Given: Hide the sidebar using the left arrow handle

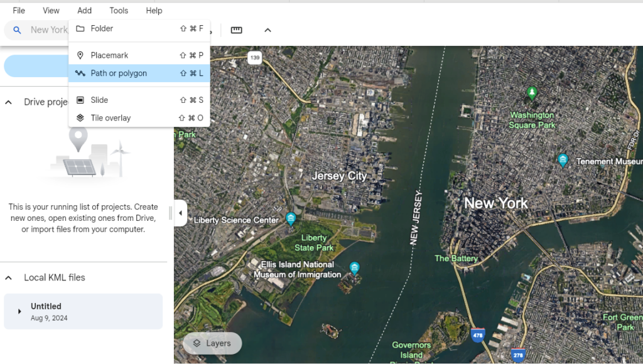Looking at the screenshot, I should point(180,213).
